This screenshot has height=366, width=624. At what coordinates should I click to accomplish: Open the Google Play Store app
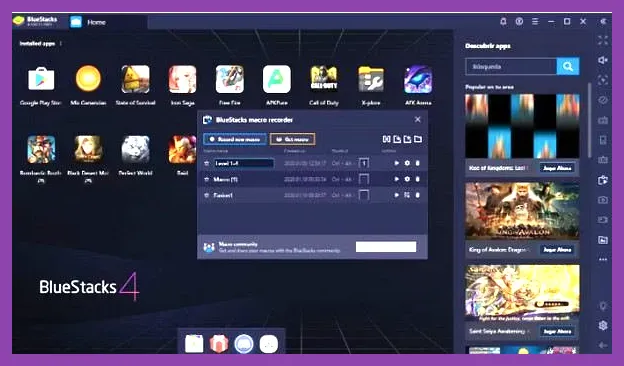coord(41,79)
